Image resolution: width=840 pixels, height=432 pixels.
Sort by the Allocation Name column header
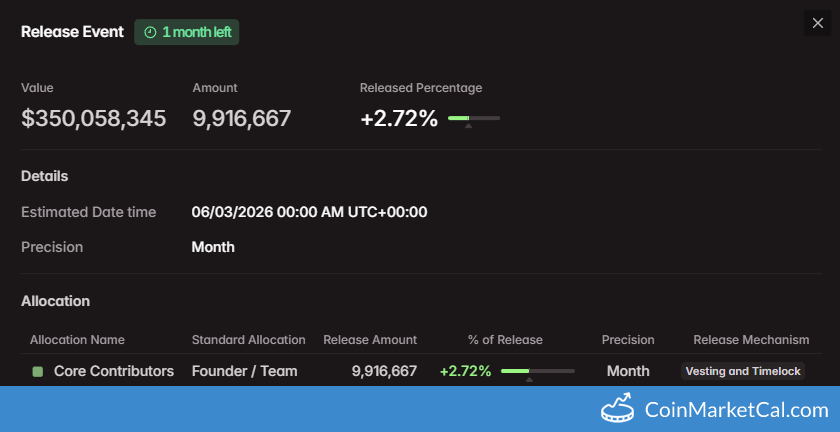point(77,340)
